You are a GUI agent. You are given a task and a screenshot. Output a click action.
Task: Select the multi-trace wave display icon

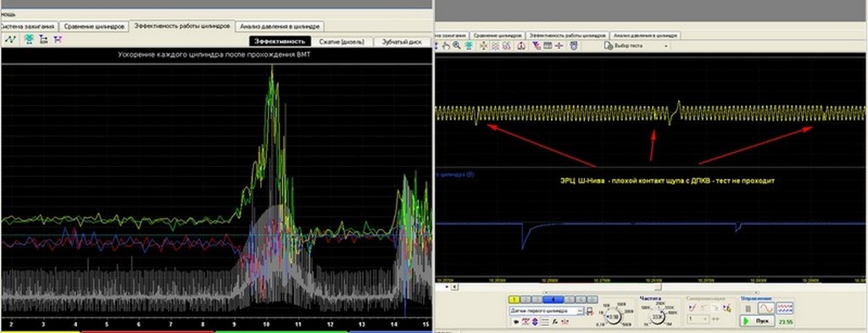[x=784, y=308]
